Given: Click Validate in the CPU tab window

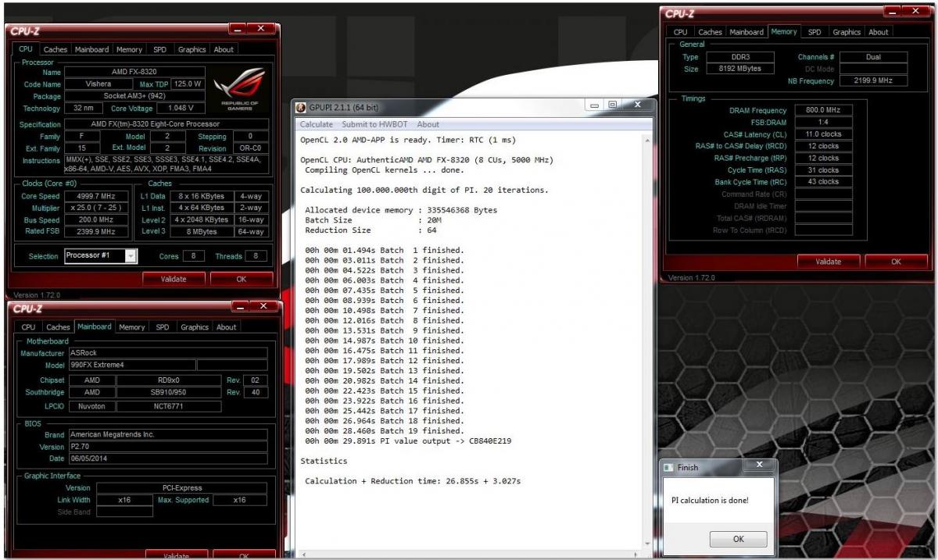Looking at the screenshot, I should [x=174, y=278].
